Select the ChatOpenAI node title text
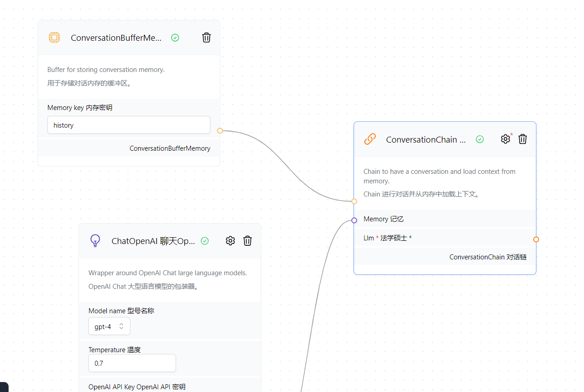584x392 pixels. (x=153, y=241)
